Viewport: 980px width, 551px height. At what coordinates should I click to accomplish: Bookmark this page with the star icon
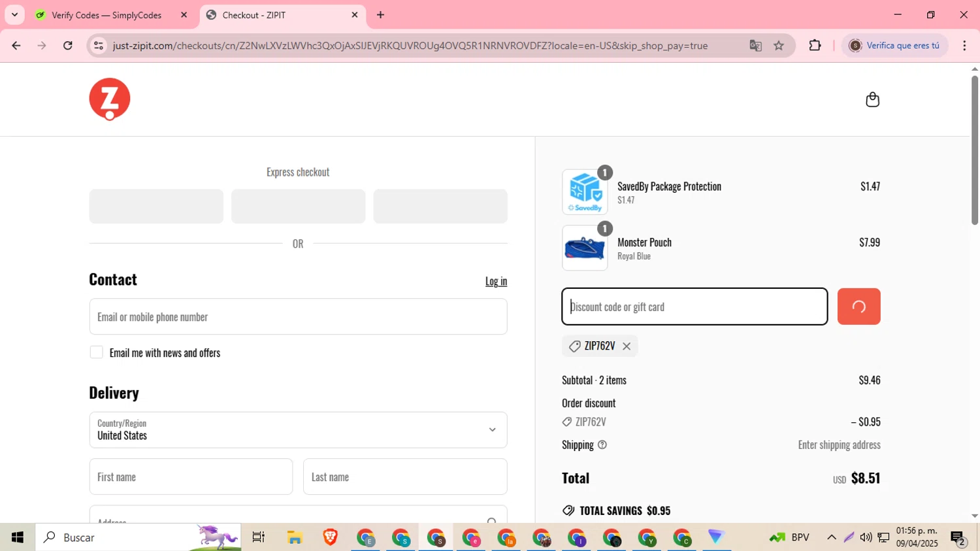tap(779, 46)
